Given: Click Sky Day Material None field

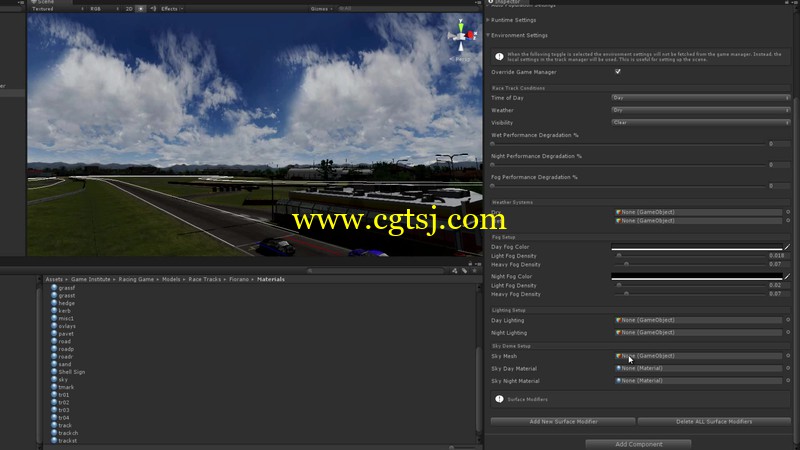Looking at the screenshot, I should [x=698, y=368].
